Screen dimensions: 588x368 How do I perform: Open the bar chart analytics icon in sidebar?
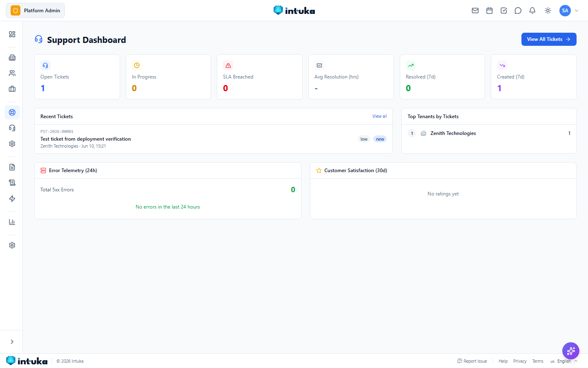pos(12,222)
